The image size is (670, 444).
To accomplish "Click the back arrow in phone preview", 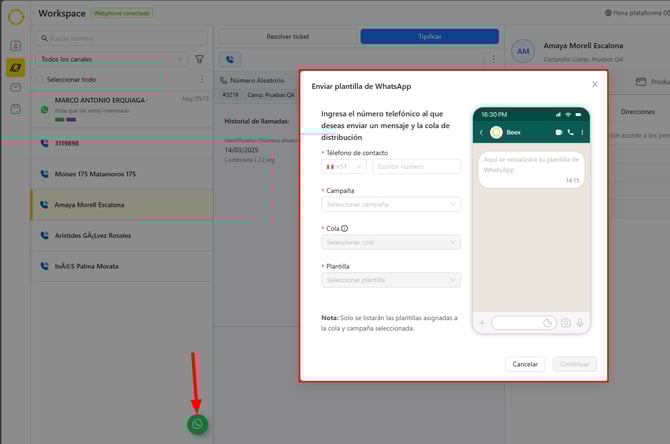I will click(482, 132).
